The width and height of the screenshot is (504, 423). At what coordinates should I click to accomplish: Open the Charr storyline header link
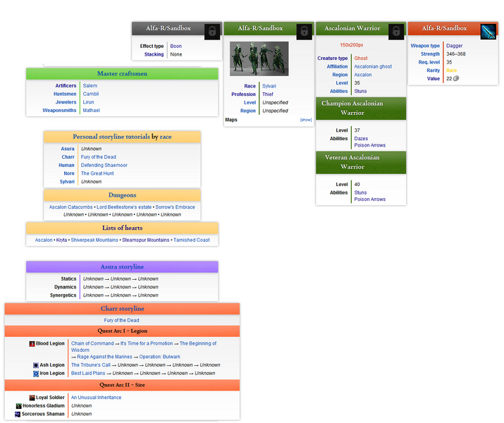122,309
